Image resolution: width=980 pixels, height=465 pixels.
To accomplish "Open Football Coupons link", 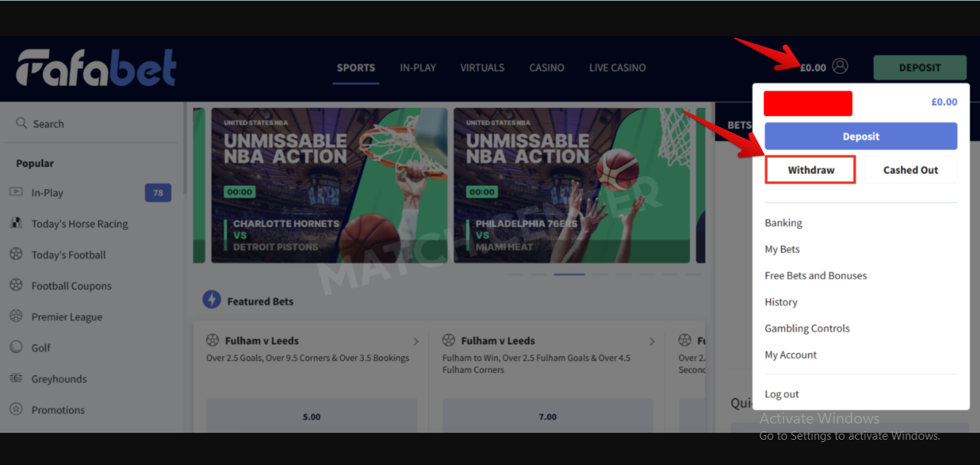I will click(x=71, y=286).
